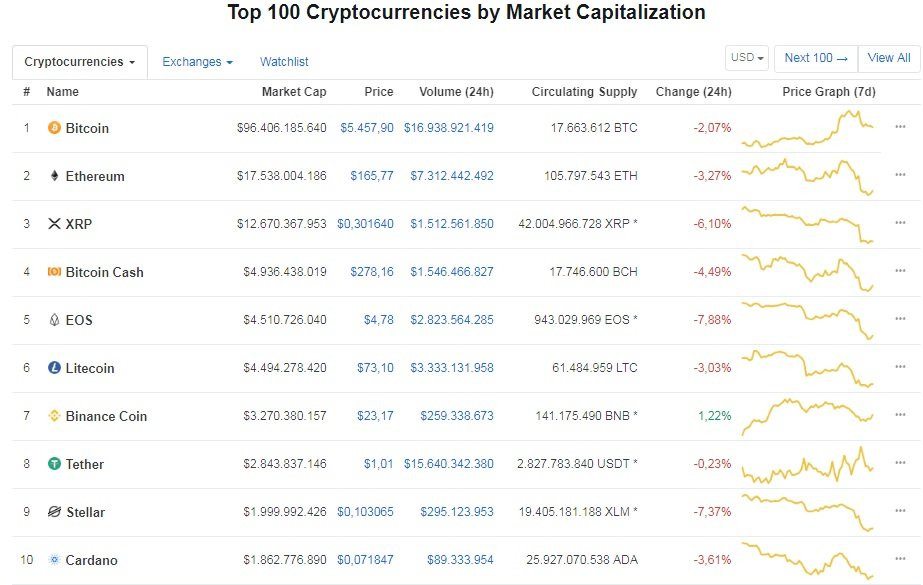Open Bitcoin Cash via its coin icon
The image size is (923, 585).
(x=54, y=272)
